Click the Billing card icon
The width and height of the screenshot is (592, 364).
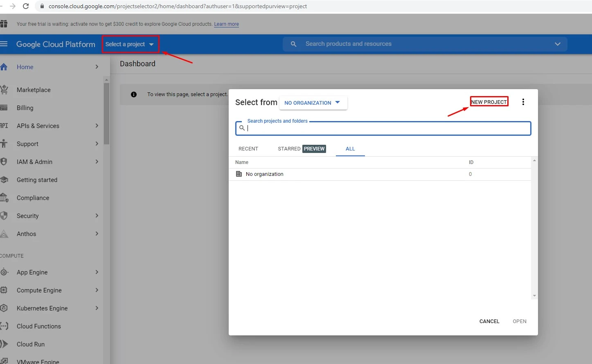tap(4, 108)
